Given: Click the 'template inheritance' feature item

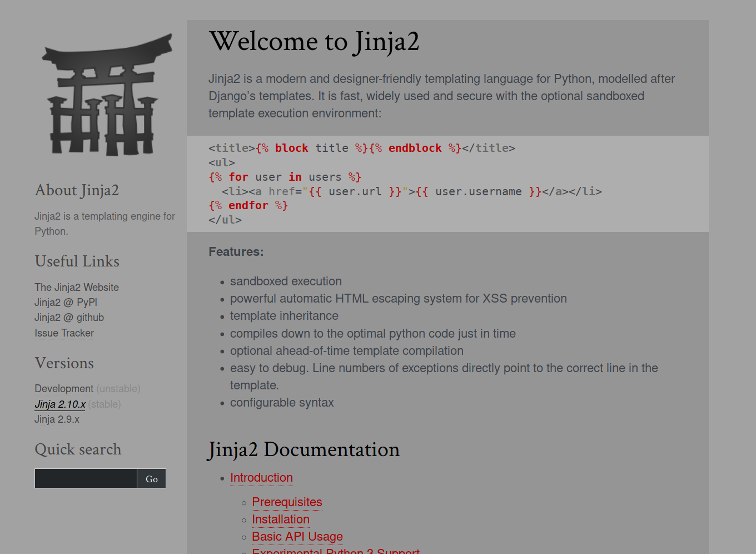Looking at the screenshot, I should click(x=284, y=316).
